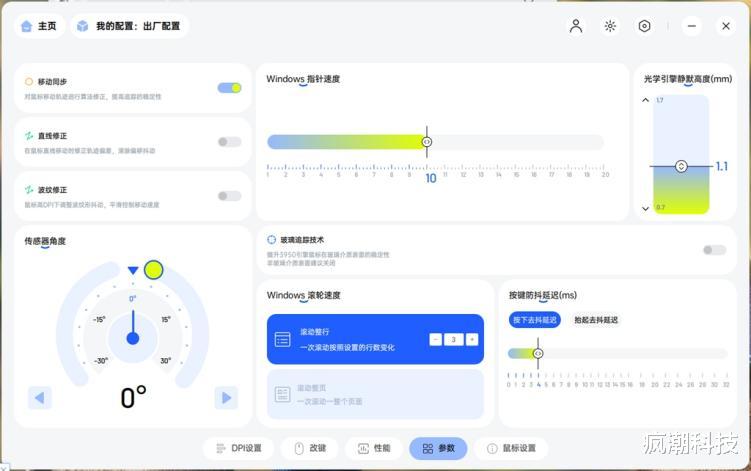Increase sensor angle with right arrow
Image resolution: width=751 pixels, height=471 pixels.
coord(226,398)
